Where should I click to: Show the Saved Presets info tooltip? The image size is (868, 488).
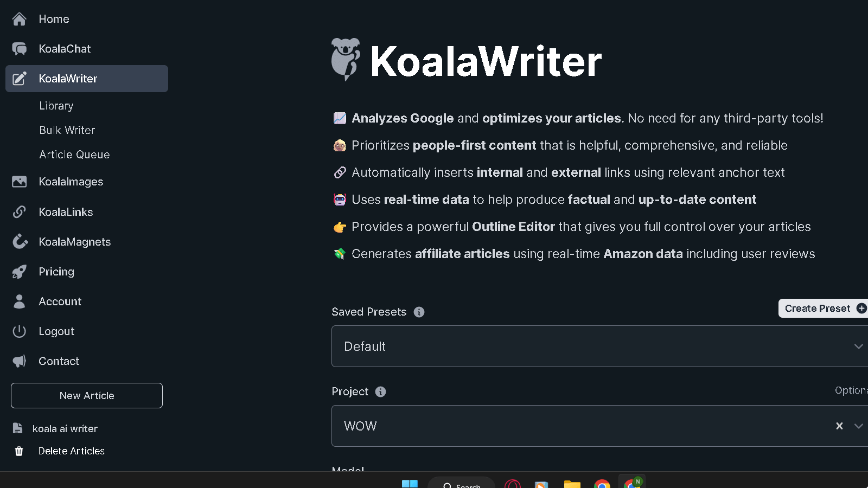418,312
